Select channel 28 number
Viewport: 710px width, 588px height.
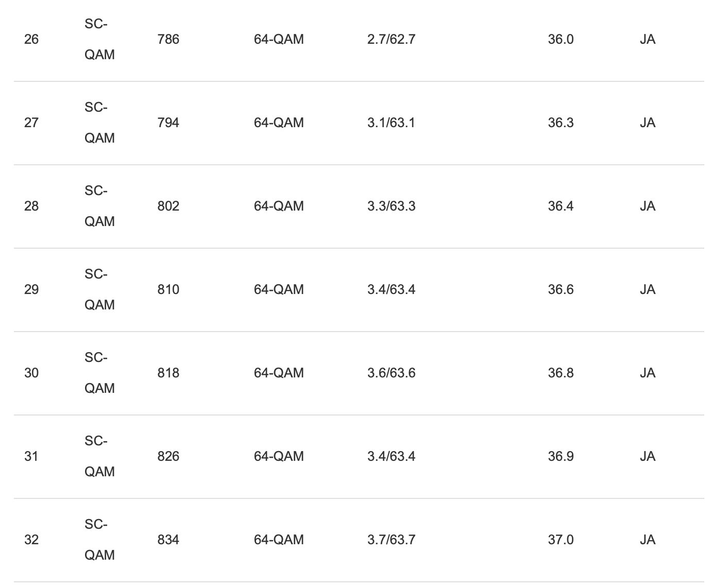(31, 206)
